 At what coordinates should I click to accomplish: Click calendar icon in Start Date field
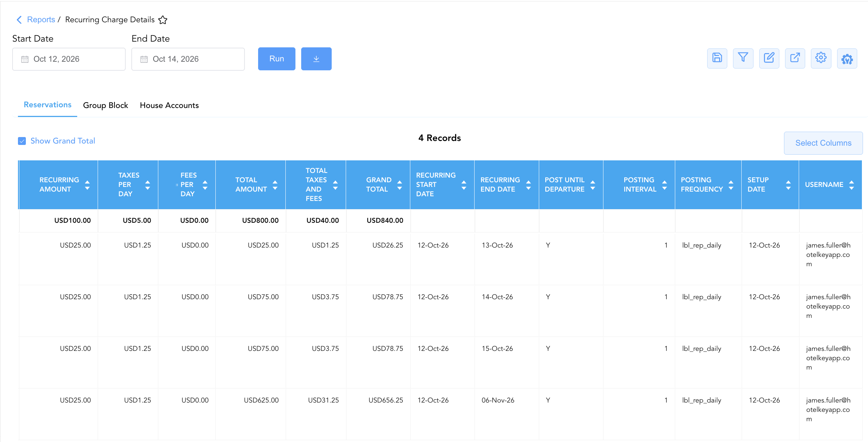coord(25,59)
